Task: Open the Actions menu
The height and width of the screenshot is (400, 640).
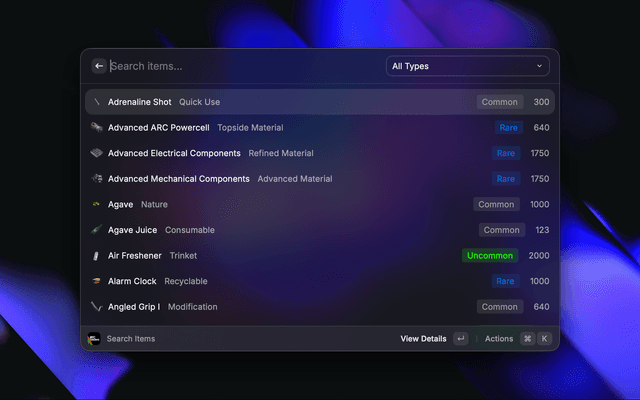Action: coord(499,339)
